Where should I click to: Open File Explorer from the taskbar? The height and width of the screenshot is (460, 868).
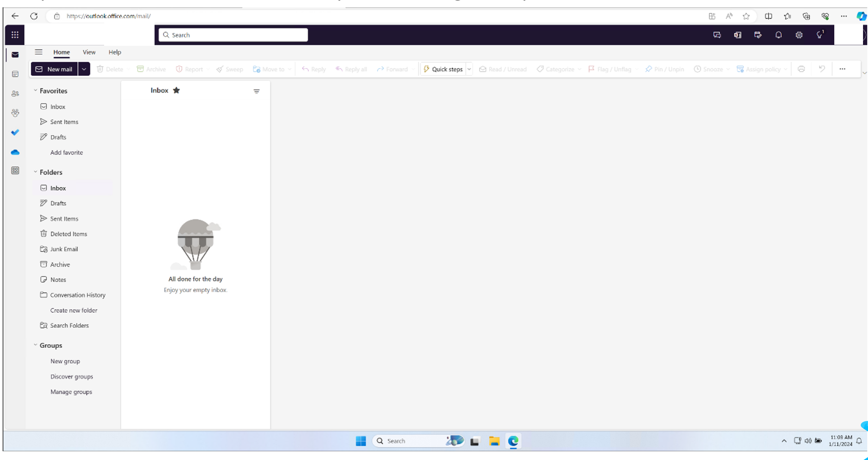[494, 441]
